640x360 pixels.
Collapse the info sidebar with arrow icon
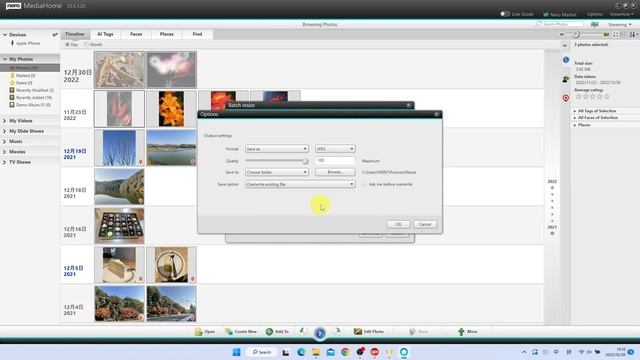tap(565, 45)
